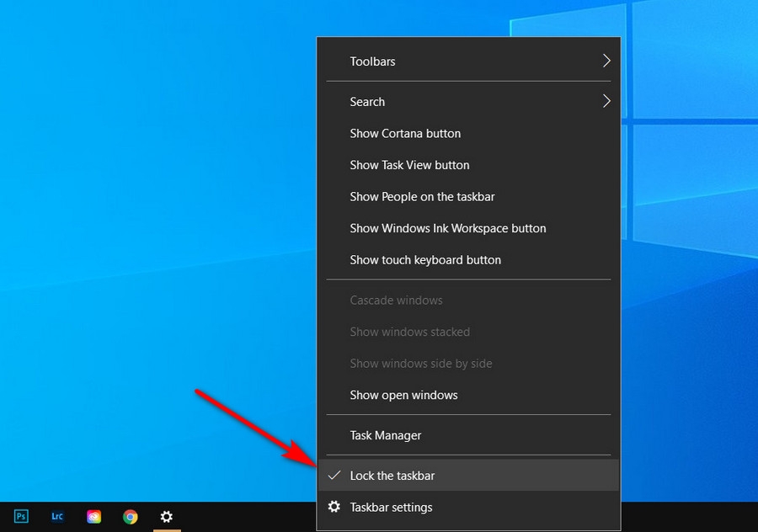Image resolution: width=758 pixels, height=532 pixels.
Task: Show the Task View button
Action: [x=409, y=165]
